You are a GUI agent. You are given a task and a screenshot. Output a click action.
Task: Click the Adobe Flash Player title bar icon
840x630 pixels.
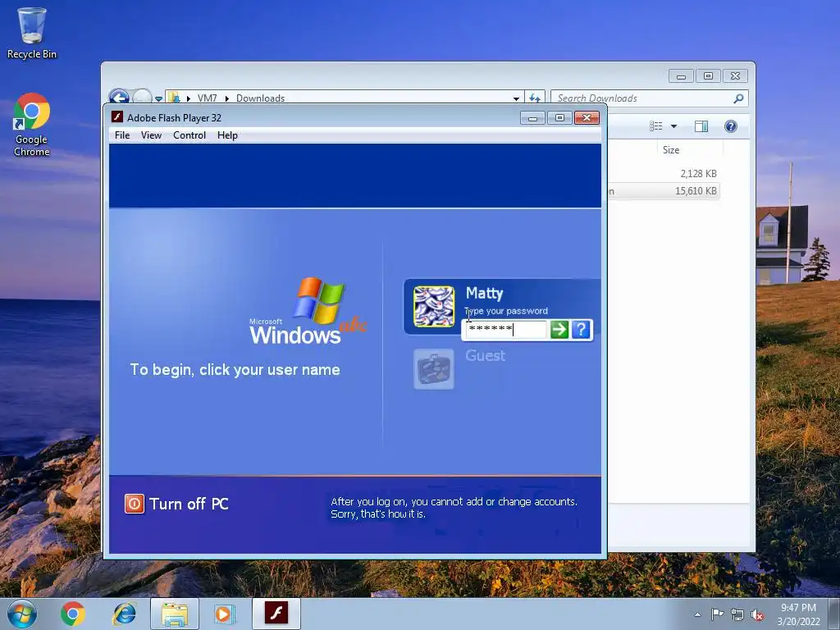[x=116, y=116]
